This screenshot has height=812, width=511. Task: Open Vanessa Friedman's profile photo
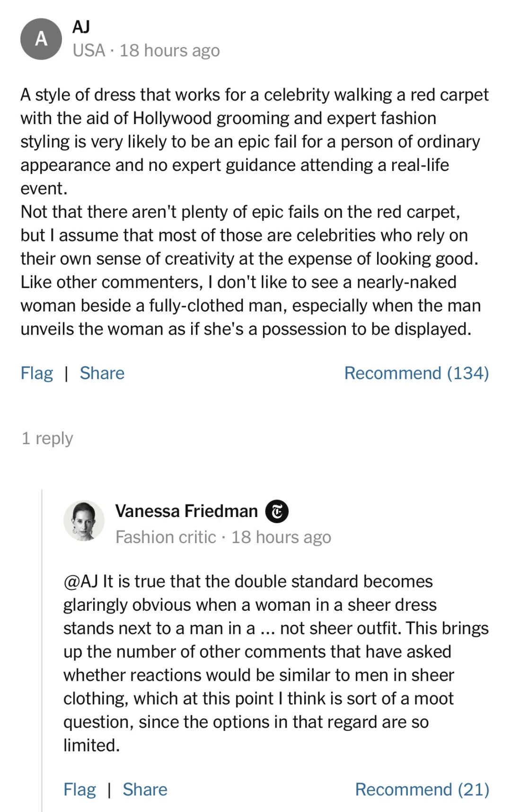pos(84,520)
